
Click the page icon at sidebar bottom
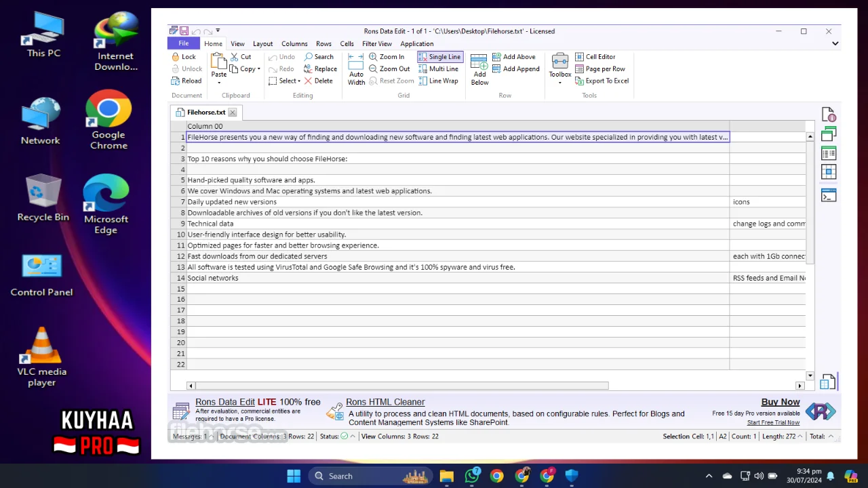827,382
